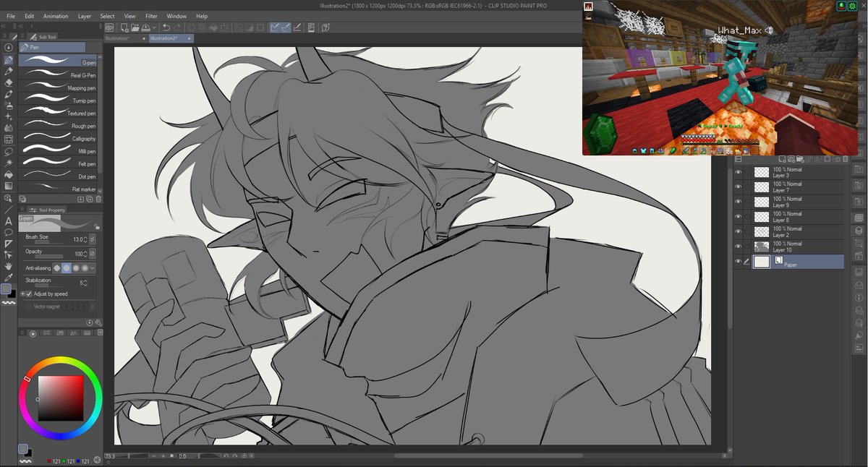Image resolution: width=868 pixels, height=467 pixels.
Task: Delete sub tool with trash icon
Action: (98, 199)
